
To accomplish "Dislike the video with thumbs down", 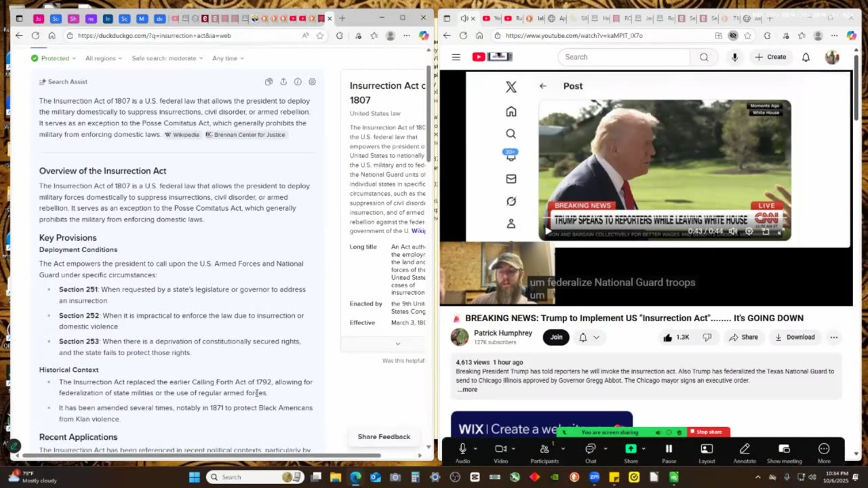I will (x=707, y=337).
